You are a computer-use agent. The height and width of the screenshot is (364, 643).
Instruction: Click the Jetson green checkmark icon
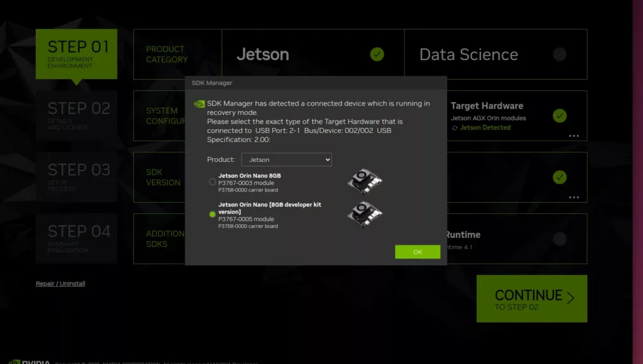click(377, 54)
